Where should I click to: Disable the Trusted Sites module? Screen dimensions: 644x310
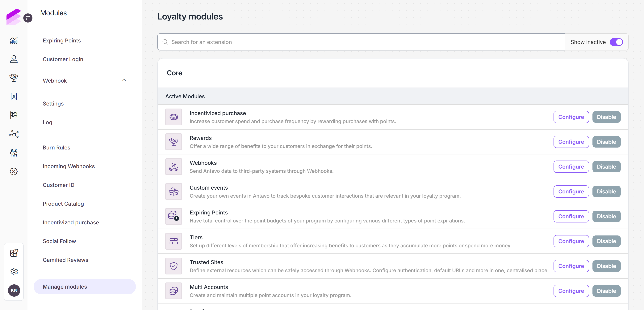(606, 266)
